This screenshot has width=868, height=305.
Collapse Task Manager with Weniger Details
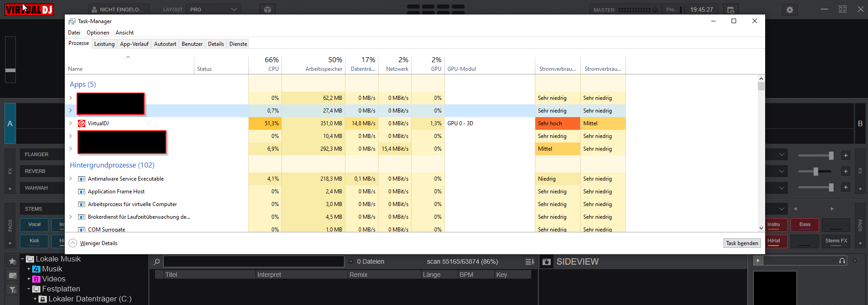coord(93,243)
